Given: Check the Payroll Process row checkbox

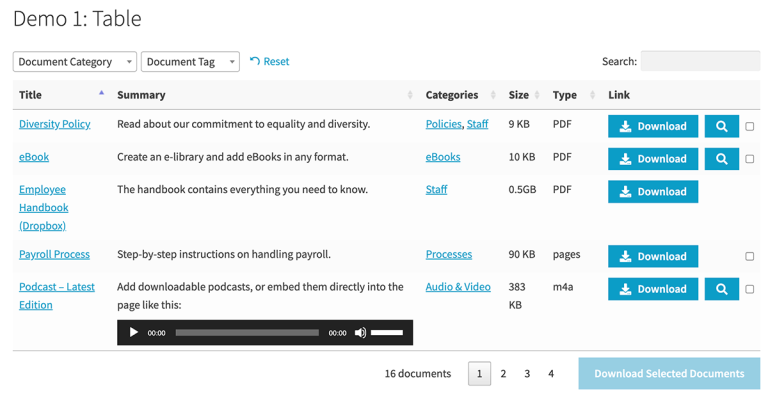Looking at the screenshot, I should click(x=749, y=257).
